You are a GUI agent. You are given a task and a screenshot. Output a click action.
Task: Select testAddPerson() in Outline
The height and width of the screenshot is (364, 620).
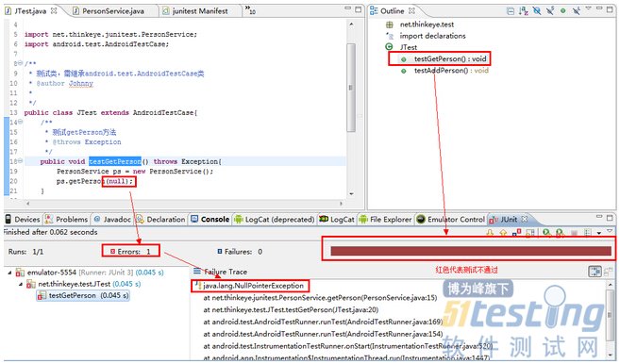tap(451, 71)
